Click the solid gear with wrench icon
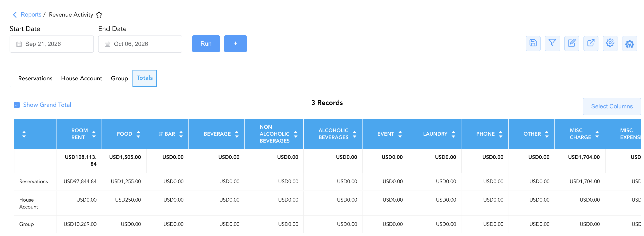This screenshot has height=236, width=644. click(629, 43)
